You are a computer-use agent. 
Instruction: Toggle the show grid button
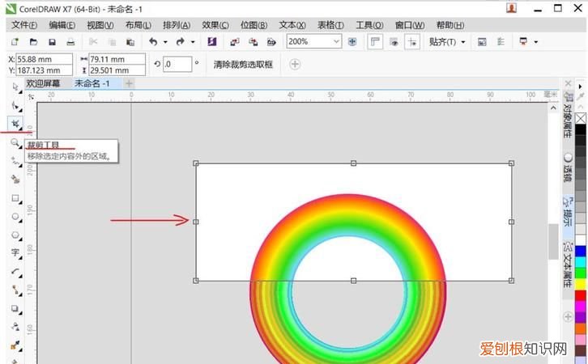(x=394, y=41)
